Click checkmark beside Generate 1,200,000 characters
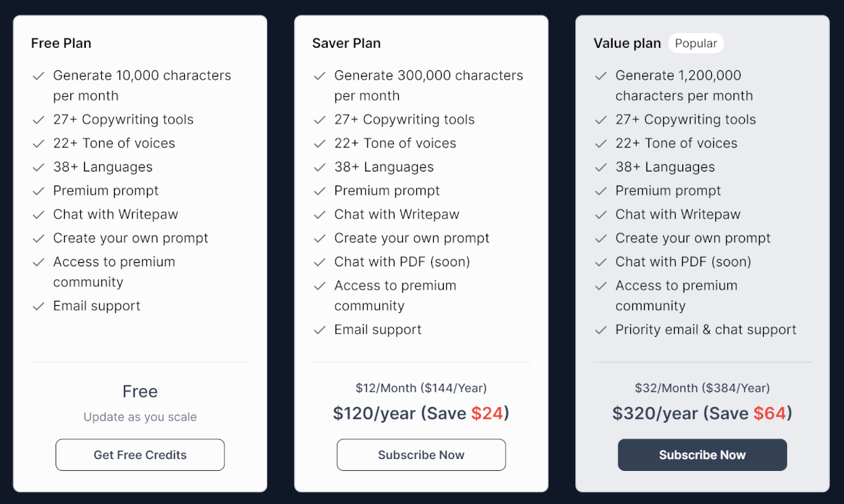Image resolution: width=844 pixels, height=504 pixels. (601, 76)
